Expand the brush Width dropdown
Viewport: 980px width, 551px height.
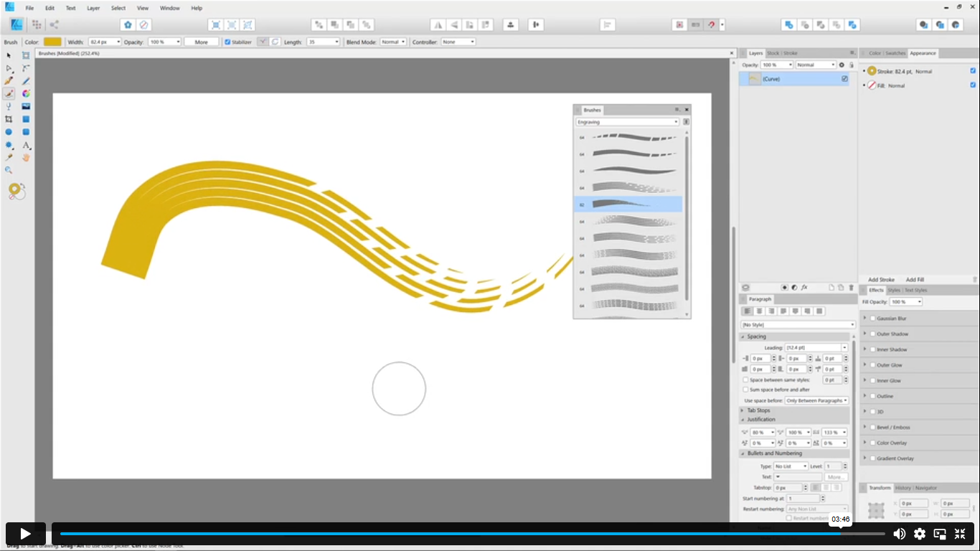point(118,42)
